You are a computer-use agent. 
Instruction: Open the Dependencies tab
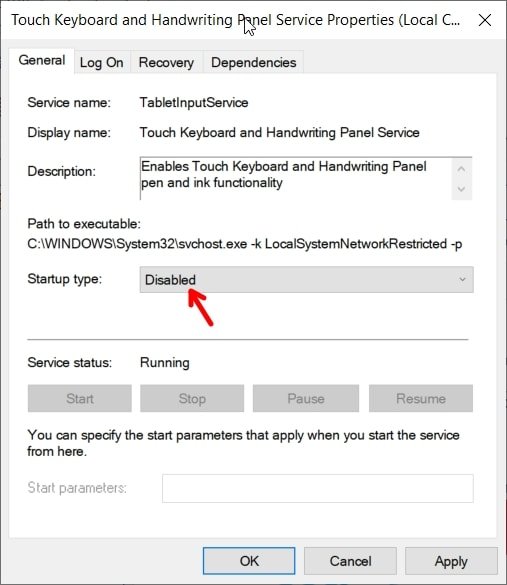click(253, 62)
